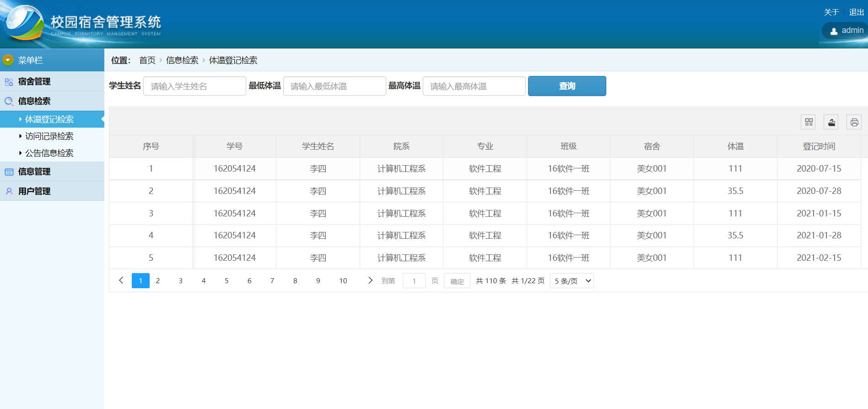Click the 信息管理 menu icon
Screen dimensions: 868x409
point(9,172)
